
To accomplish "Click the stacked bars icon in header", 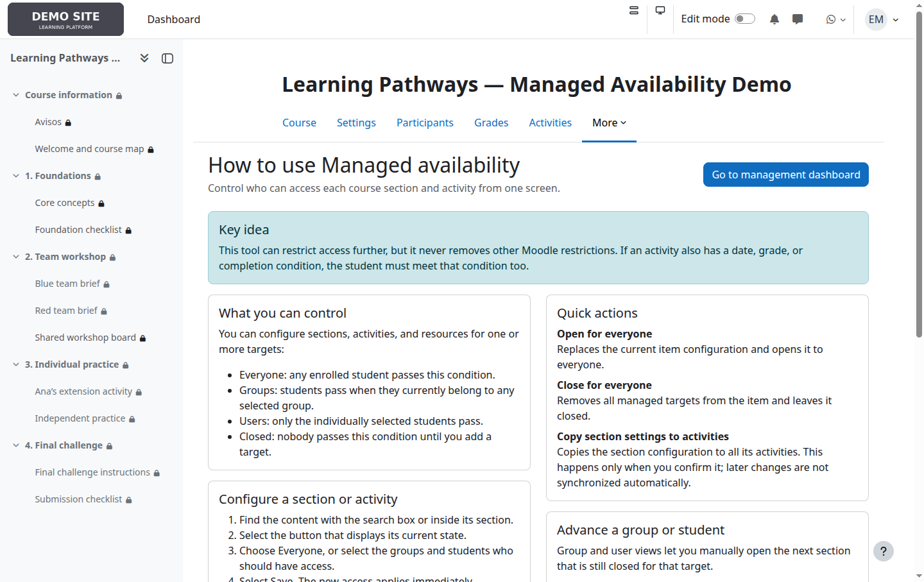I will coord(634,10).
